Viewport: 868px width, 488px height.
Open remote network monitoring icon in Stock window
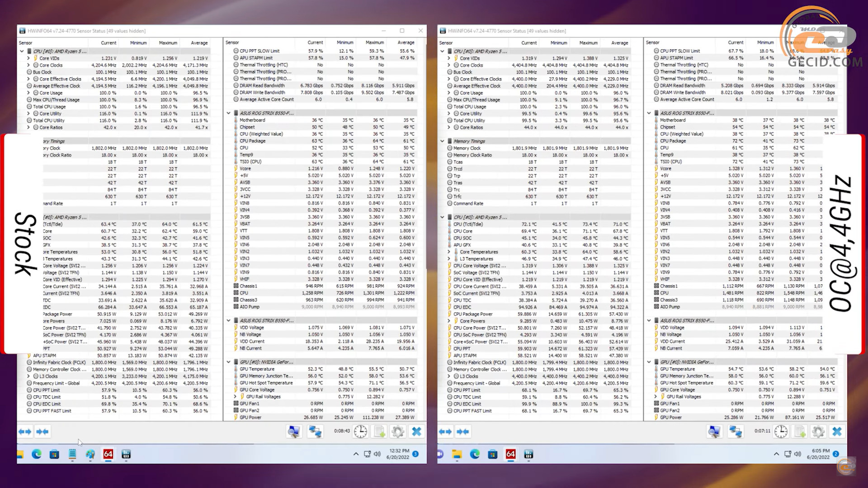[315, 432]
